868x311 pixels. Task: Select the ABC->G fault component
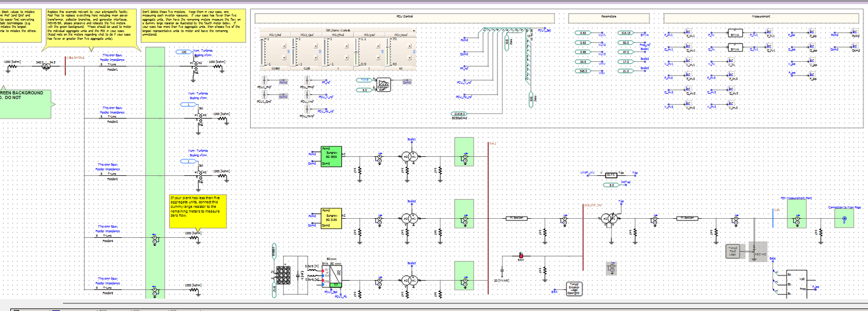click(758, 252)
